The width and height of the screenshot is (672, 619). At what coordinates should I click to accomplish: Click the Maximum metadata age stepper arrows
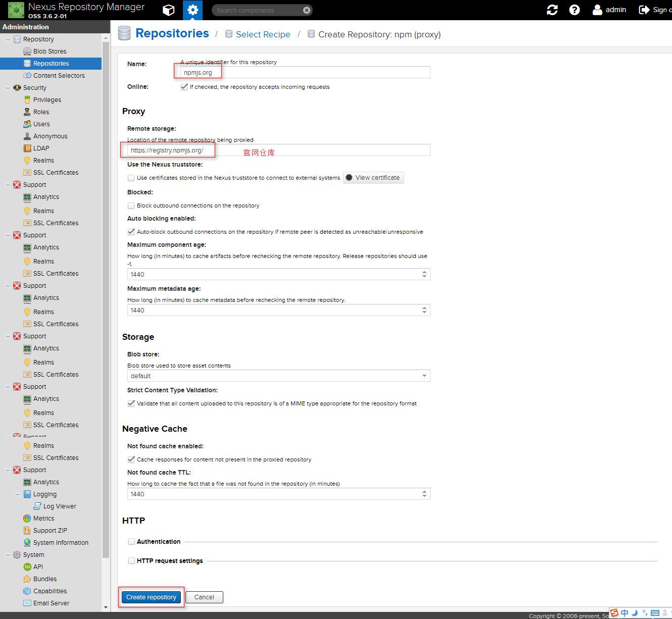click(424, 310)
